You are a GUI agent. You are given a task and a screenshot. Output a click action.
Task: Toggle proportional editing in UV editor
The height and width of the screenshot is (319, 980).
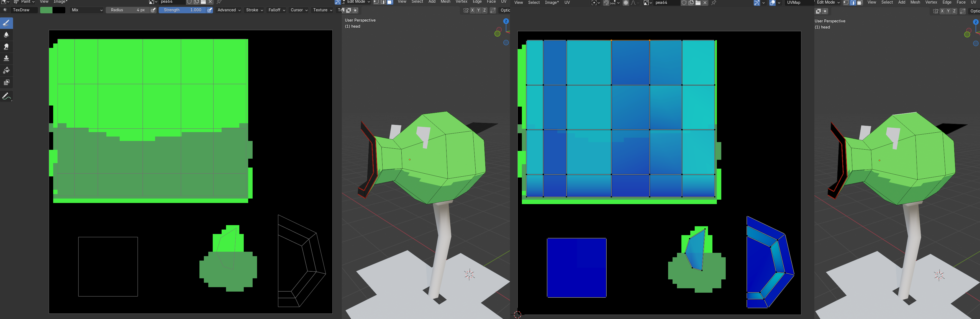[626, 3]
